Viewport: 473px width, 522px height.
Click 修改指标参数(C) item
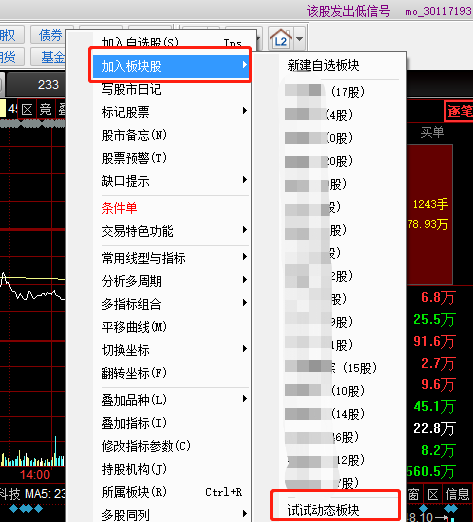point(171,446)
